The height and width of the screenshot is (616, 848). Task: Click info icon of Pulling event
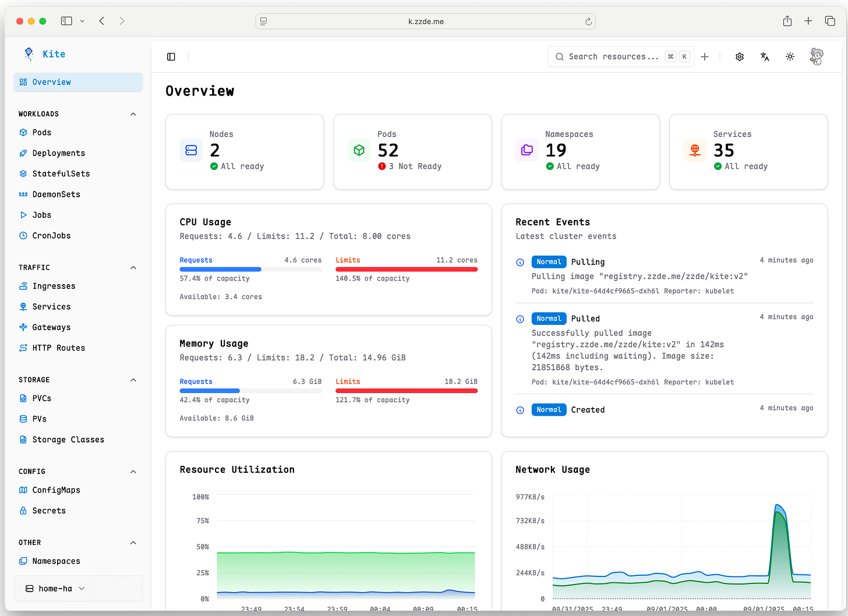point(520,263)
